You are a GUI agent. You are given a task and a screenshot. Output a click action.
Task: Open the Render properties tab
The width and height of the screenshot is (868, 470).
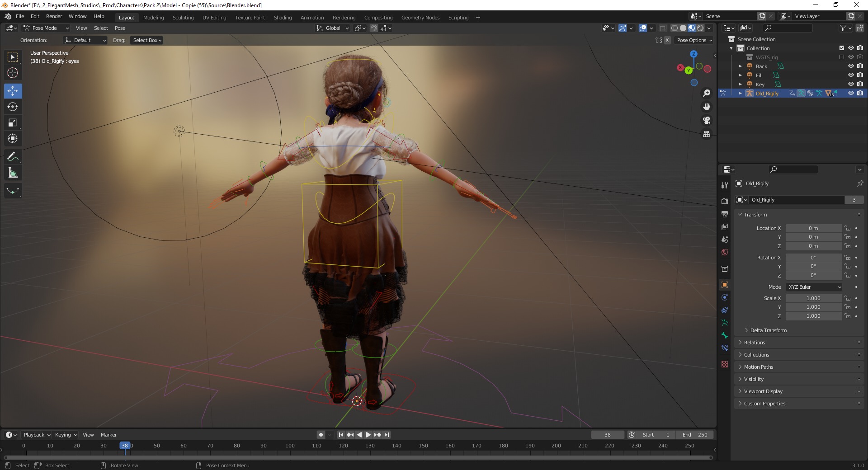click(725, 201)
